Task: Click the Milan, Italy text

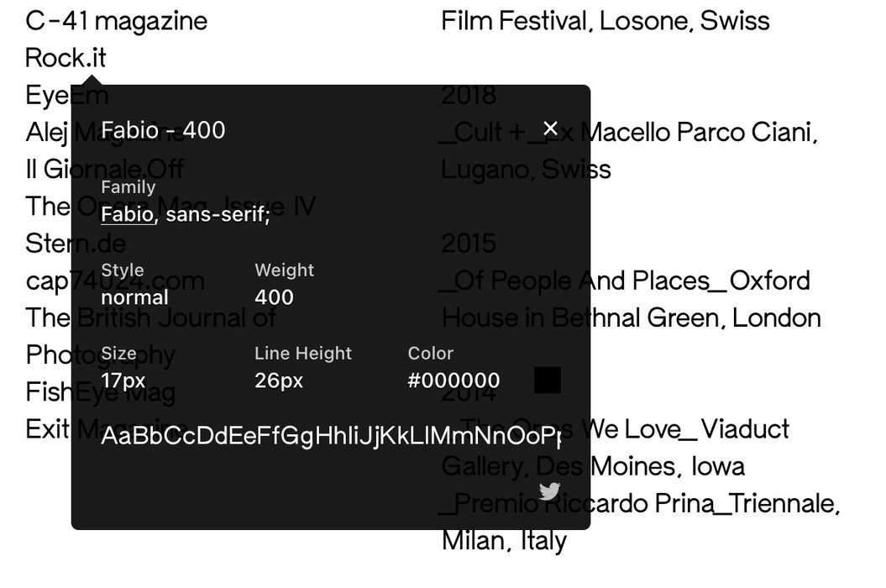Action: [x=504, y=540]
